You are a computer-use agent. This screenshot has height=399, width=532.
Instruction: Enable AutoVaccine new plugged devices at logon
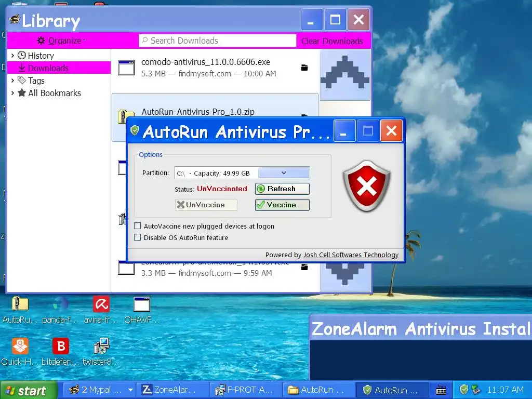tap(137, 226)
